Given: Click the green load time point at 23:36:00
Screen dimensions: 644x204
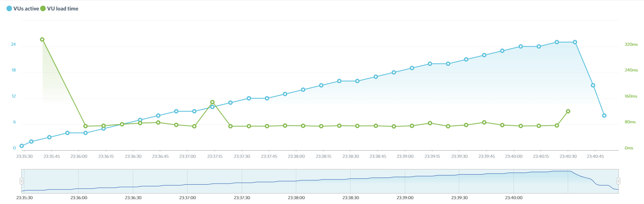Looking at the screenshot, I should [86, 126].
